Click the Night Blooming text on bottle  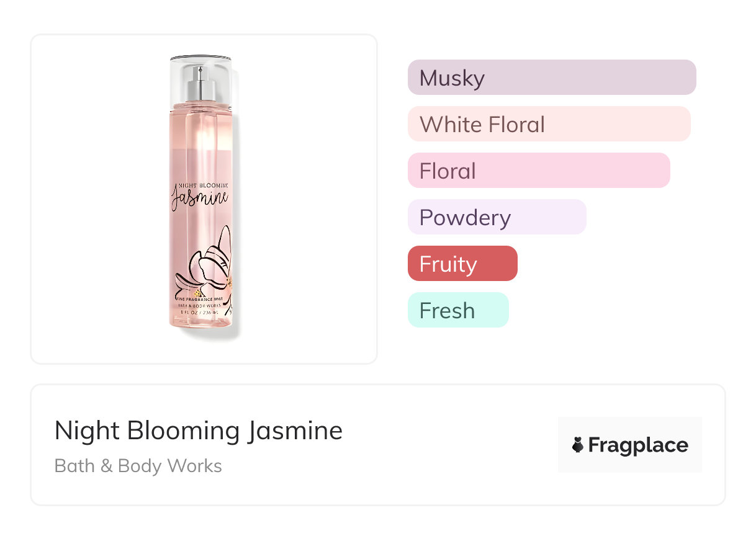click(203, 185)
